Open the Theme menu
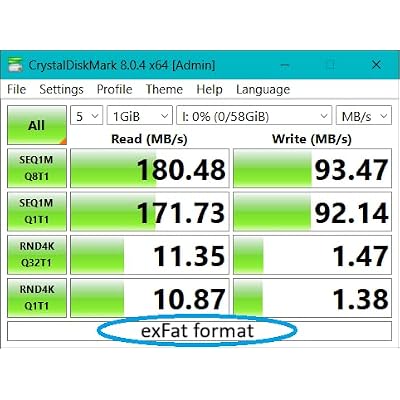This screenshot has height=400, width=400. click(x=164, y=89)
